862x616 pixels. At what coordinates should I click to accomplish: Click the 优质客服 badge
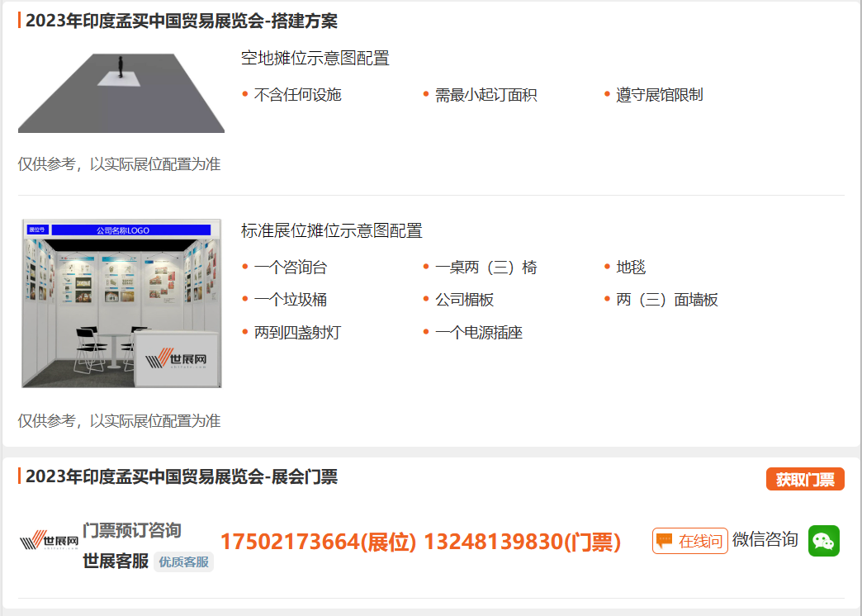click(x=183, y=562)
